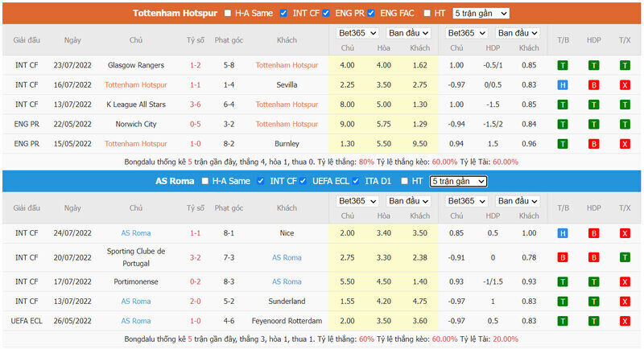Screen dimensions: 644x349
Task: Open 3-2 score of Sporting Clube match
Action: (195, 257)
